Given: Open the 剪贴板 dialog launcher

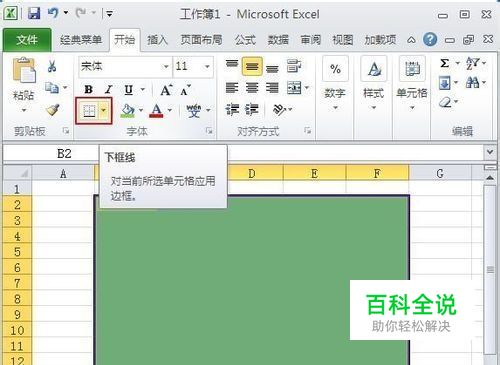Looking at the screenshot, I should point(66,131).
